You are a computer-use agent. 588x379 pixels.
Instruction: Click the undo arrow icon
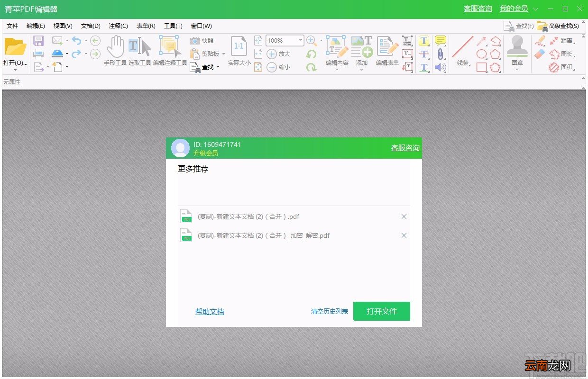pos(76,41)
